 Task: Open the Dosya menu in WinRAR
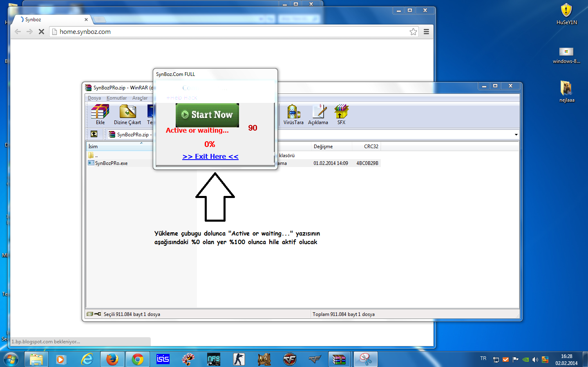(94, 98)
